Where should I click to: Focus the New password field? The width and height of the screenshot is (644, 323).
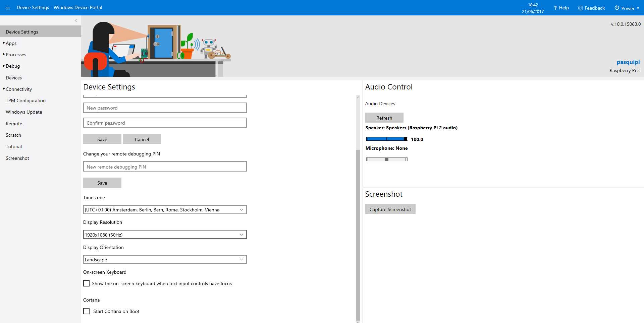pos(165,108)
